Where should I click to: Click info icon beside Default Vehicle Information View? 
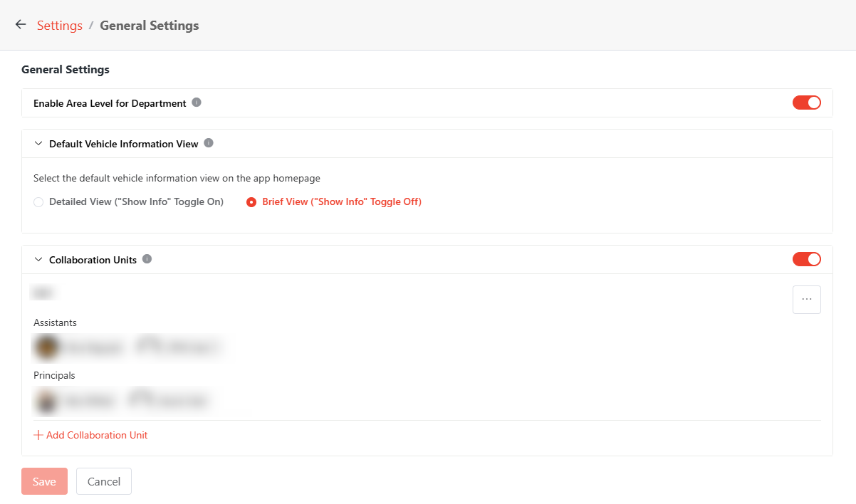tap(209, 143)
